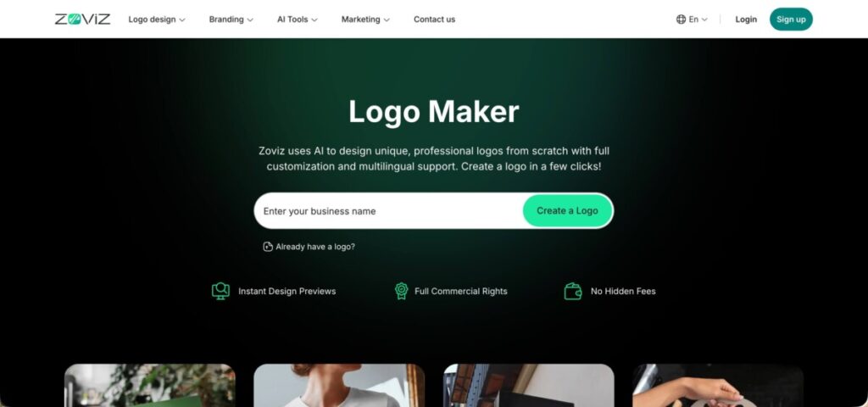Click the business name input field
This screenshot has width=868, height=407.
tap(387, 211)
